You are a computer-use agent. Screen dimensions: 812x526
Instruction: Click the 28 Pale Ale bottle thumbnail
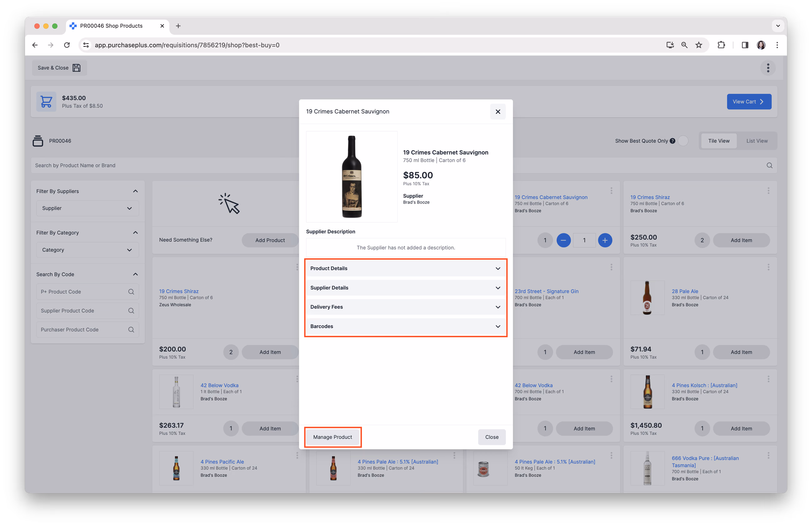[x=647, y=298]
